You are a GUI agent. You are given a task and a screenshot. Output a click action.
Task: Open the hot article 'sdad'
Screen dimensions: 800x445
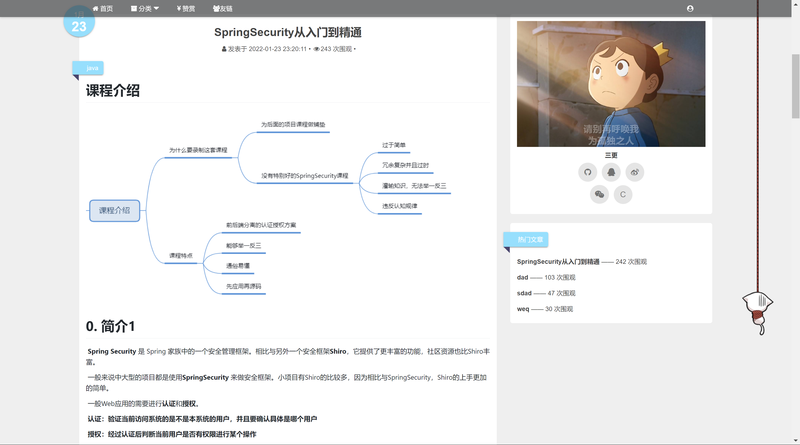[x=524, y=293]
